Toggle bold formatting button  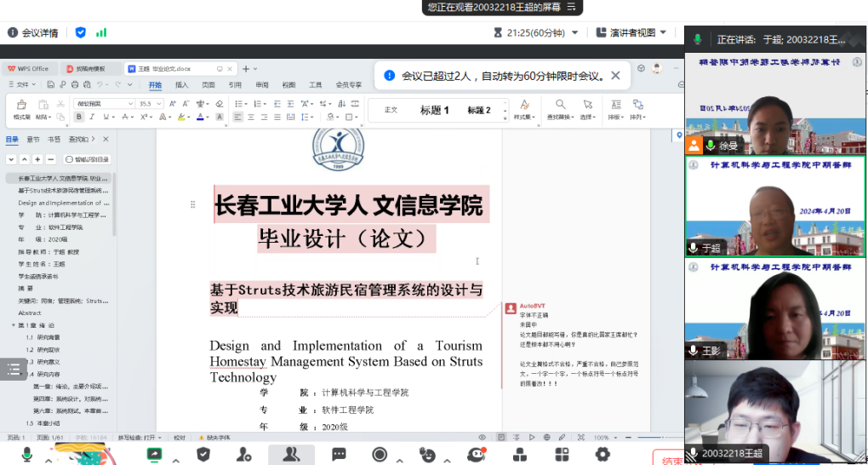click(79, 118)
